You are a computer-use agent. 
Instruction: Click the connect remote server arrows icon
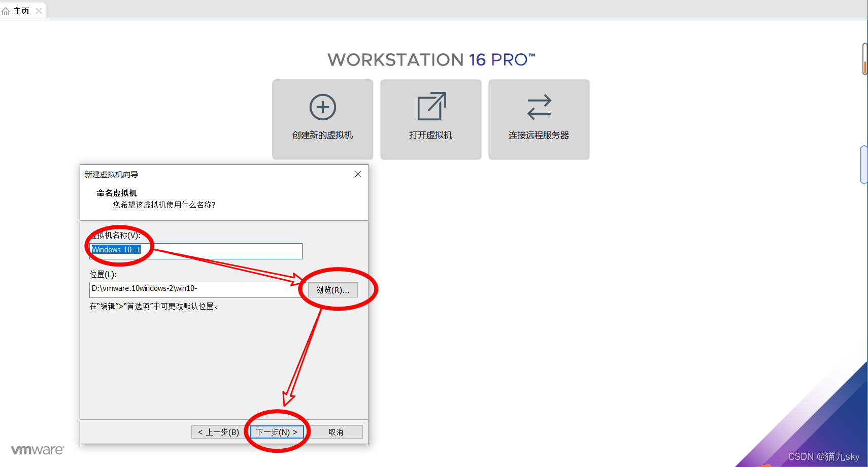coord(539,107)
